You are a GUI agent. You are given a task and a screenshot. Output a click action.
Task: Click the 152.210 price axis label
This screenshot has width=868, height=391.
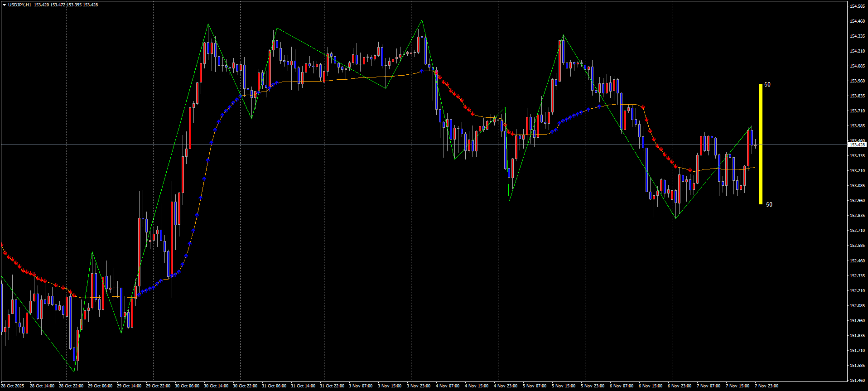tap(858, 291)
